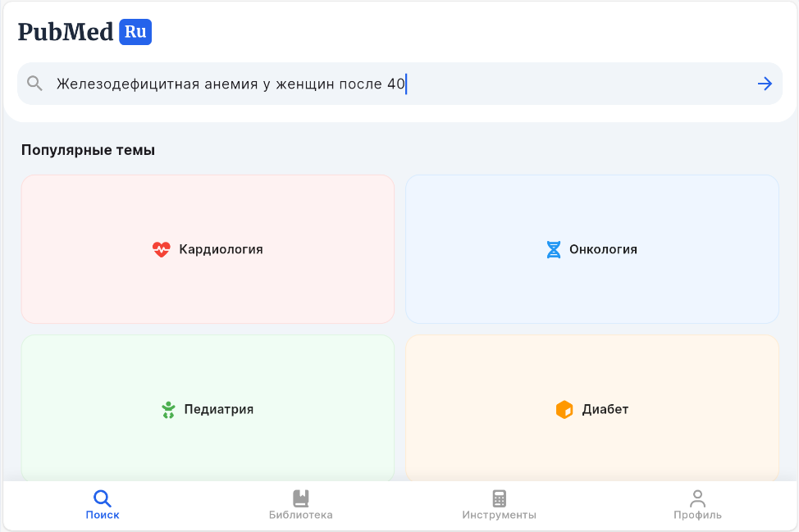Click the magnifying glass search icon
The width and height of the screenshot is (799, 532).
click(x=34, y=83)
